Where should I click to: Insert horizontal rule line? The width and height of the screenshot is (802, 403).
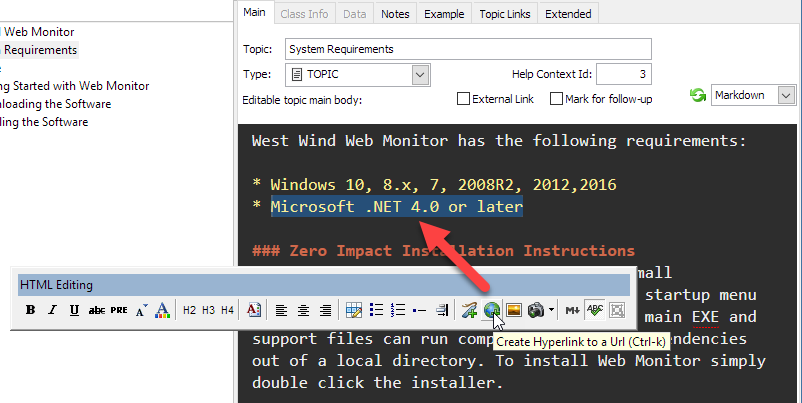pyautogui.click(x=419, y=310)
